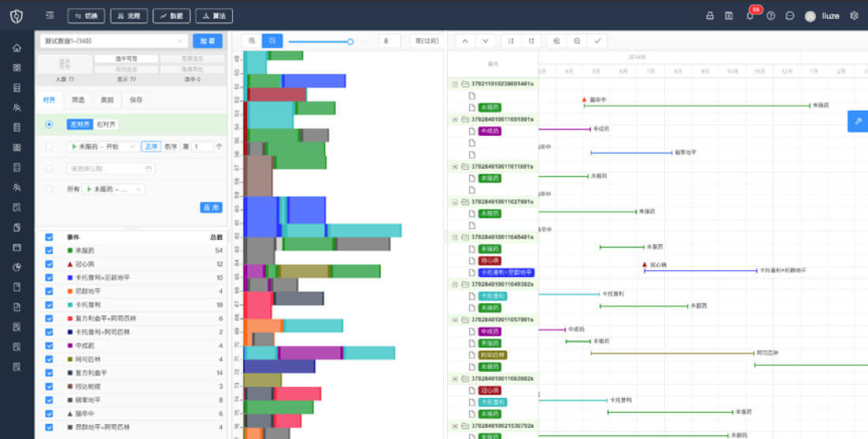Uncheck the 冠心病 event checkbox
The height and width of the screenshot is (439, 868).
tap(49, 264)
